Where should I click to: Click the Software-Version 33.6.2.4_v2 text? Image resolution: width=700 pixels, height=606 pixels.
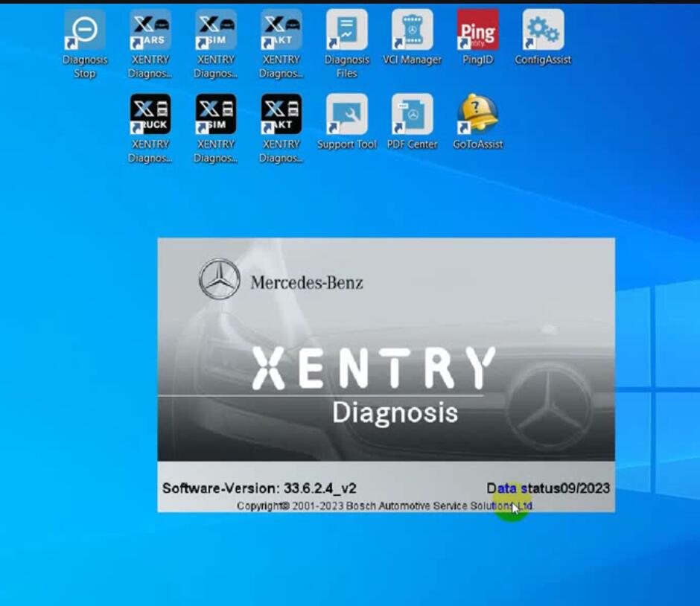tap(259, 488)
